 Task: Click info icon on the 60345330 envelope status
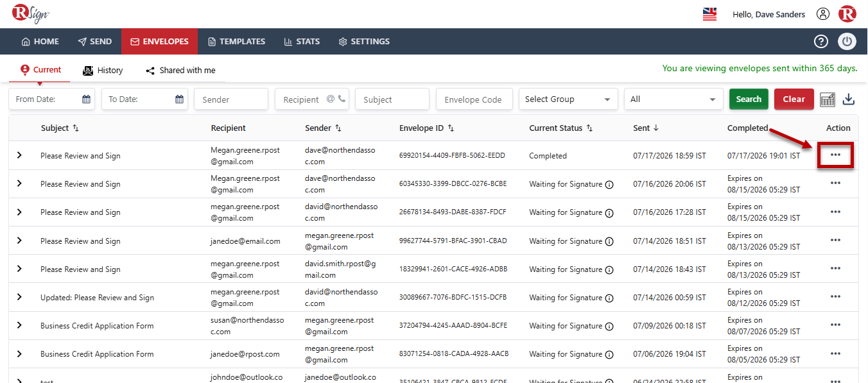tap(609, 184)
